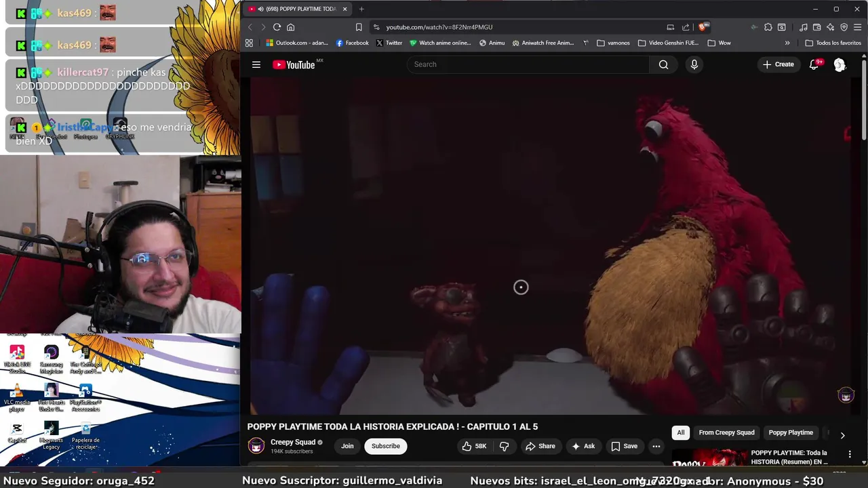Like the video with 58K thumbs up

pos(475,446)
